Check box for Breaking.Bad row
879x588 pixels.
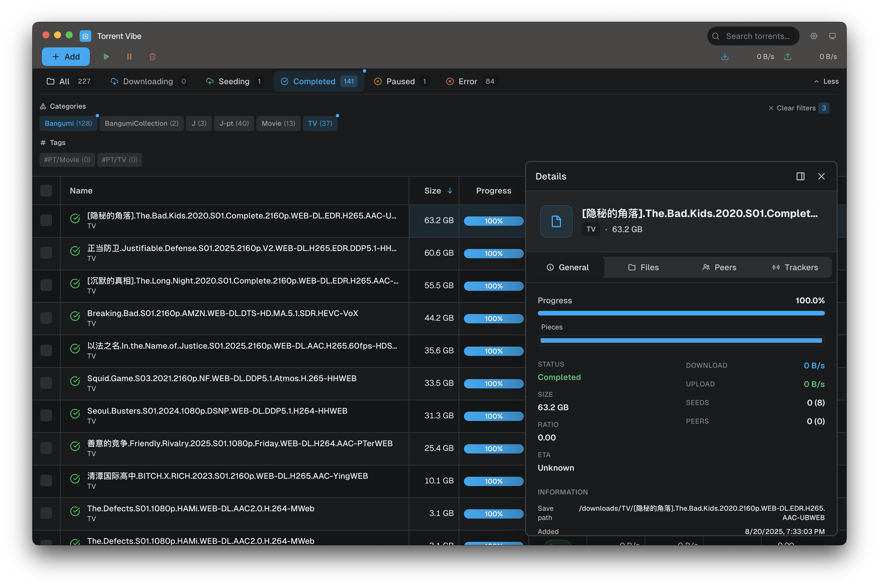coord(46,318)
